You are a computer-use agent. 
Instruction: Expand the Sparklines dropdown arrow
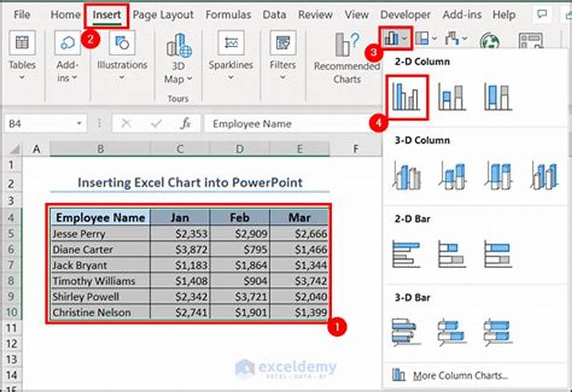pos(230,77)
